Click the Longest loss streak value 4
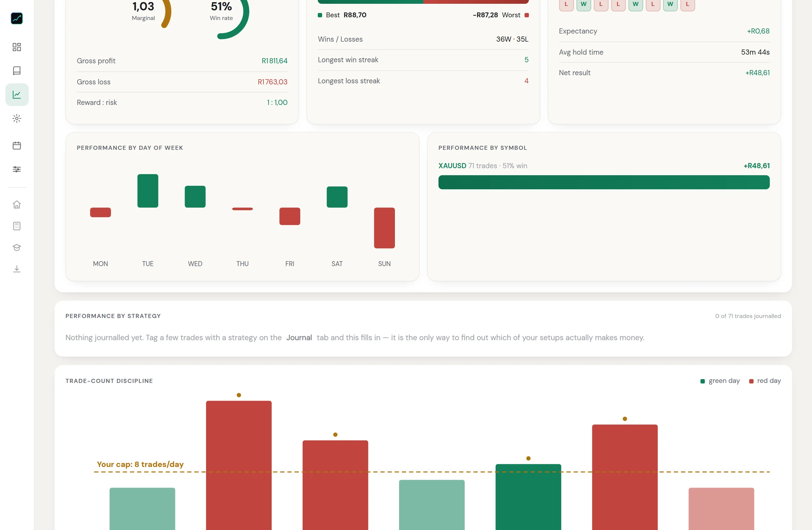Image resolution: width=812 pixels, height=530 pixels. pos(526,81)
